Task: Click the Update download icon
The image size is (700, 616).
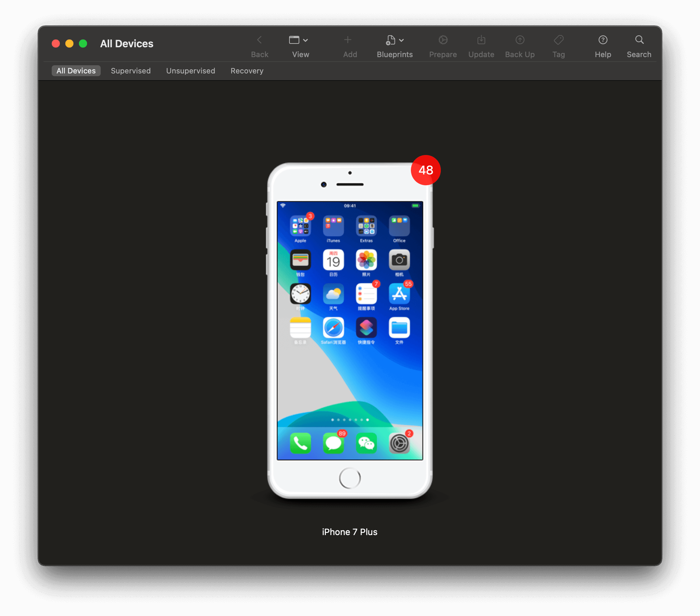Action: (481, 40)
